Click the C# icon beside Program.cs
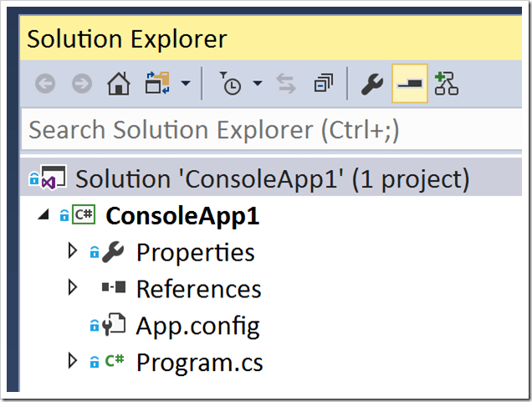Screen dimensions: 532x402 click(x=115, y=360)
